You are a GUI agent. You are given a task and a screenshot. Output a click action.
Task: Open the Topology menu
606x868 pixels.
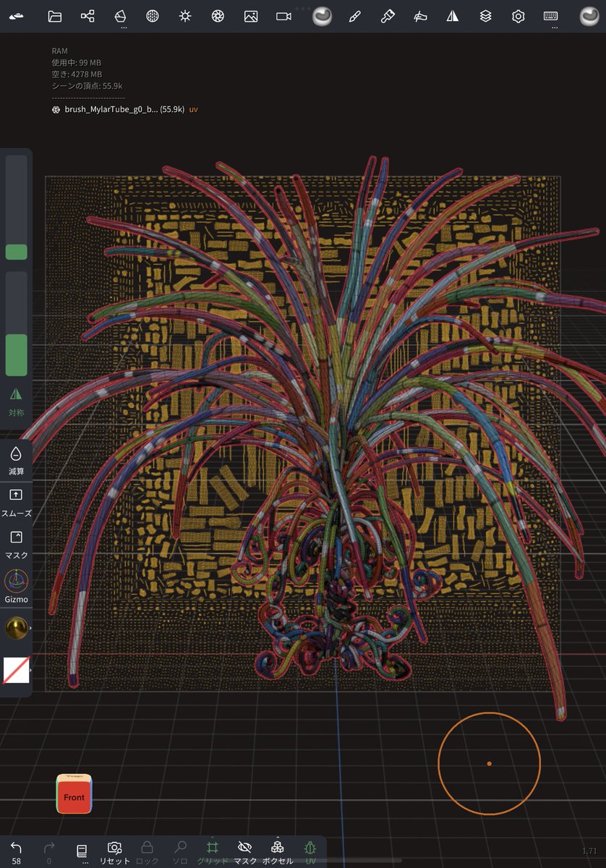coord(120,16)
